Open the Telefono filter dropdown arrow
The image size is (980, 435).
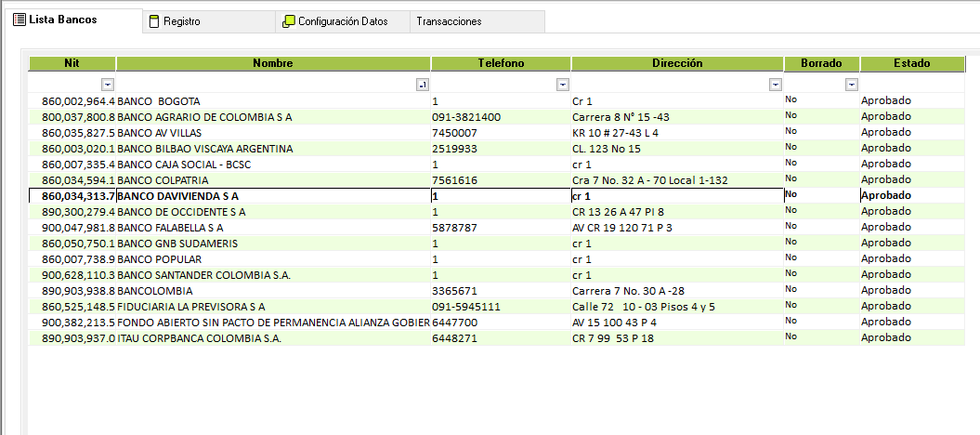562,85
